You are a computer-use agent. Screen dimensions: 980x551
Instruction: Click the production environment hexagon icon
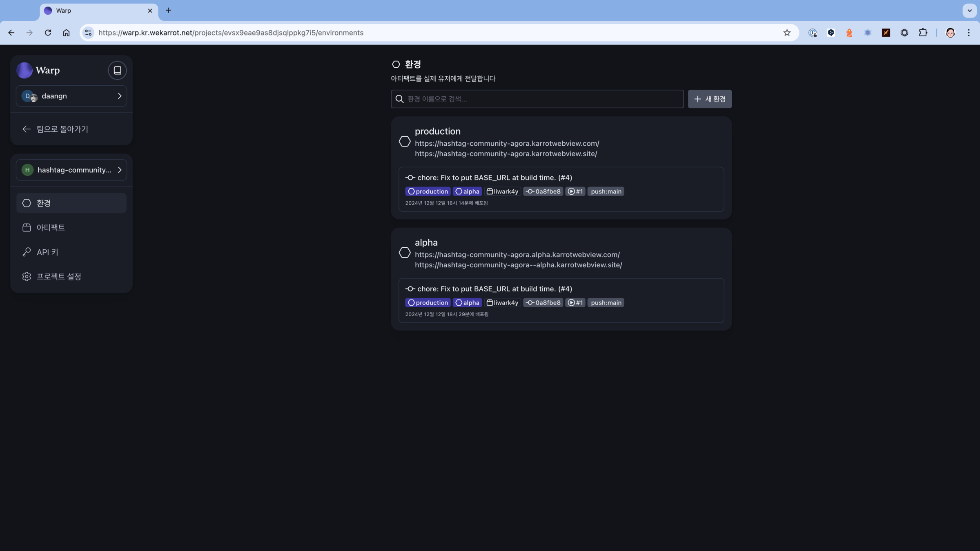click(404, 142)
